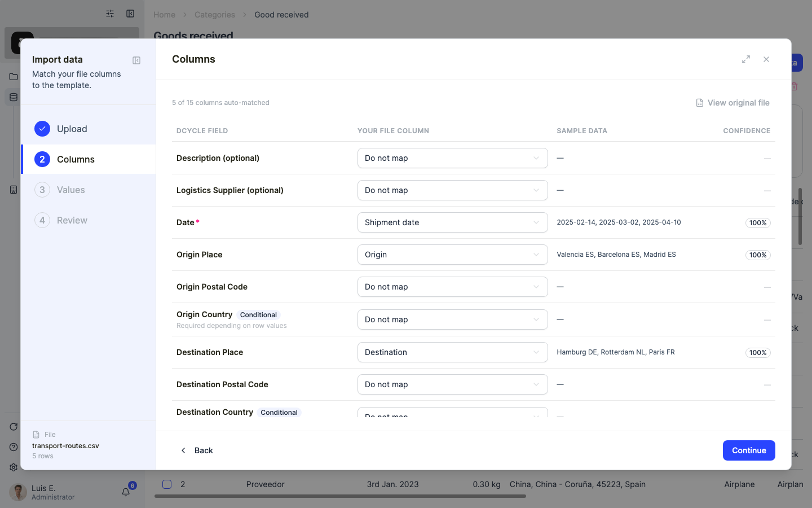Click SAMPLE DATA column header
812x508 pixels.
pyautogui.click(x=582, y=131)
